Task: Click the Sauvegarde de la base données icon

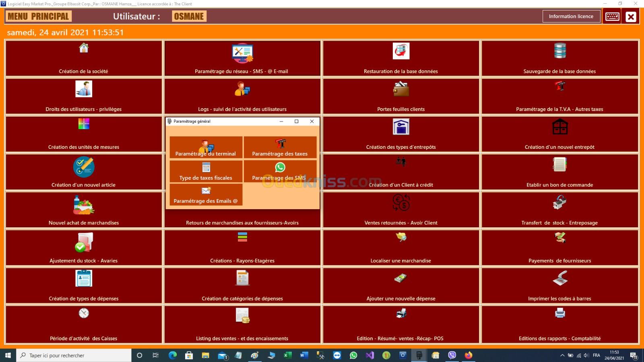Action: point(560,51)
